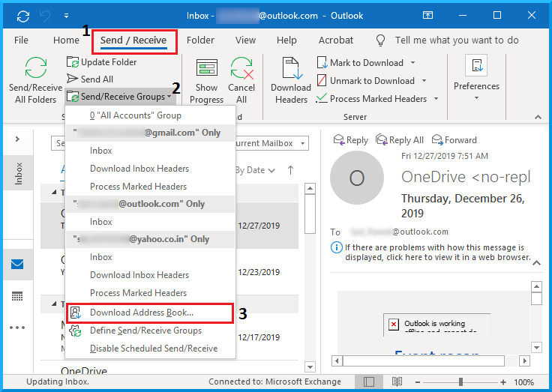Open the Home tab
This screenshot has height=392, width=552.
[66, 40]
